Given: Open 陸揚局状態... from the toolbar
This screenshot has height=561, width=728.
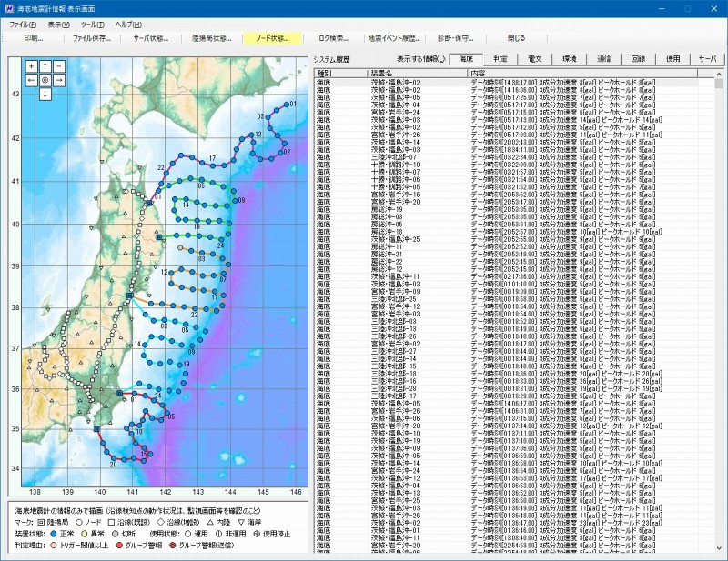Looking at the screenshot, I should pos(212,38).
